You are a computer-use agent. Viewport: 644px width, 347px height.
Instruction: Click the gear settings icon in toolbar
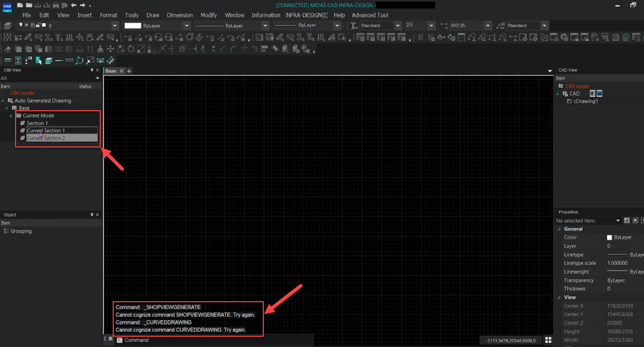point(564,37)
